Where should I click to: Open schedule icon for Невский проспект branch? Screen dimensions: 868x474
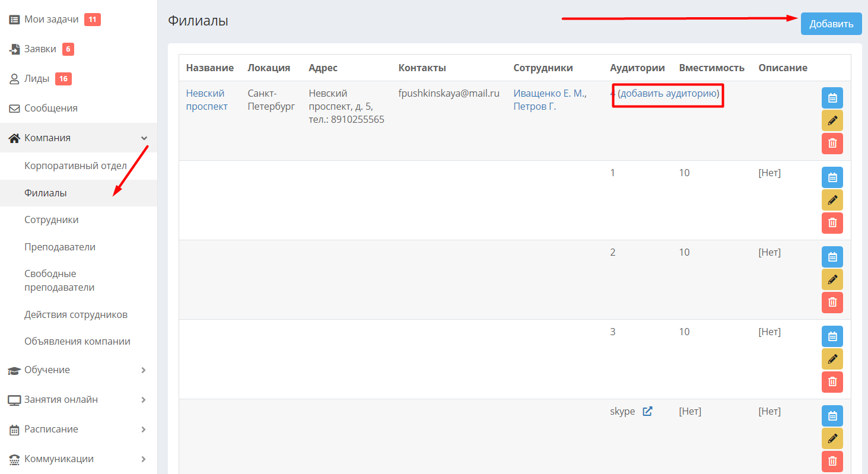(x=832, y=98)
